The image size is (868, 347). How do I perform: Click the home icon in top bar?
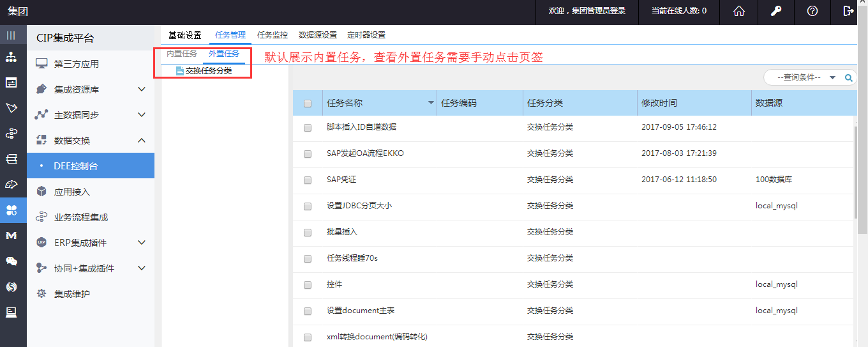tap(739, 11)
